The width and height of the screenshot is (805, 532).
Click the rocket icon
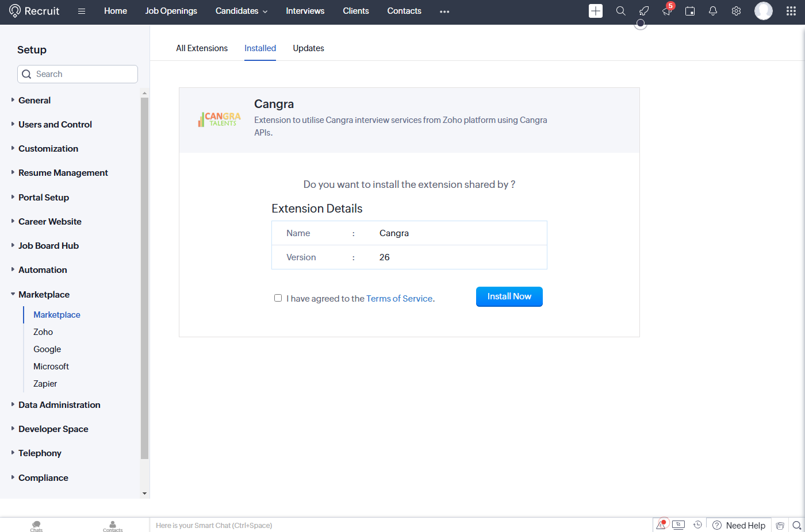click(644, 11)
